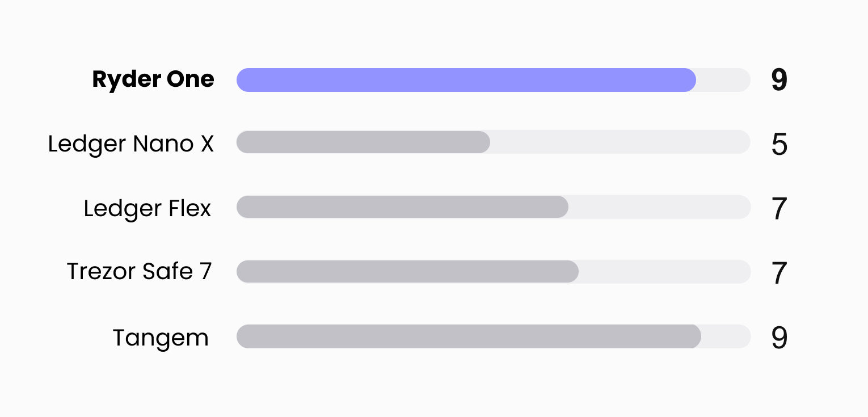
Task: Click the Ledger Flex score 7
Action: (x=779, y=209)
